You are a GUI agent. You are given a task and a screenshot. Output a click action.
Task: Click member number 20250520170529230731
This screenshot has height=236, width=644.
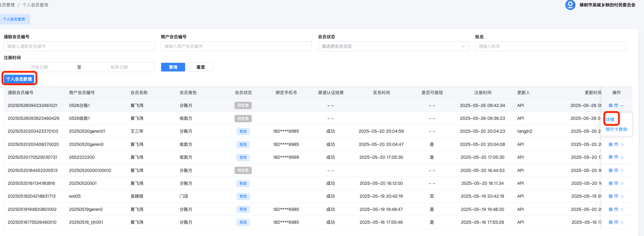(32, 157)
